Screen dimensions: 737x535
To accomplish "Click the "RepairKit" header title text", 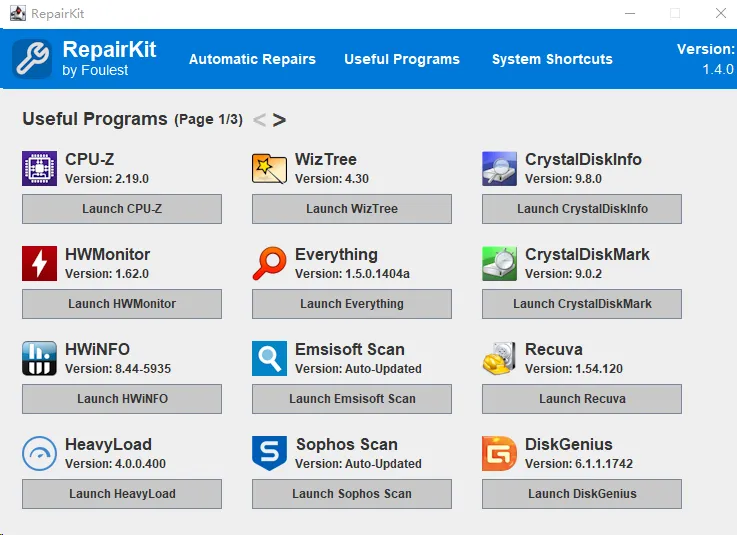I will [x=110, y=50].
